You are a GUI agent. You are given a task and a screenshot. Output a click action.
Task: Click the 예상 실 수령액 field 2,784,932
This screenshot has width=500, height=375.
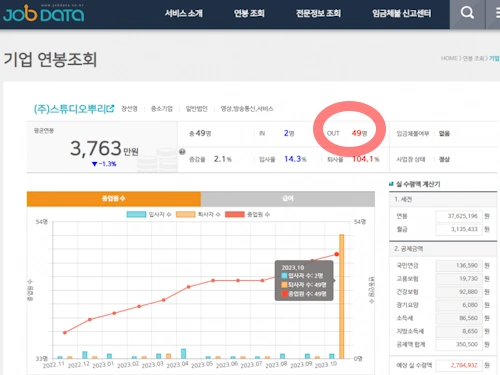pyautogui.click(x=459, y=365)
